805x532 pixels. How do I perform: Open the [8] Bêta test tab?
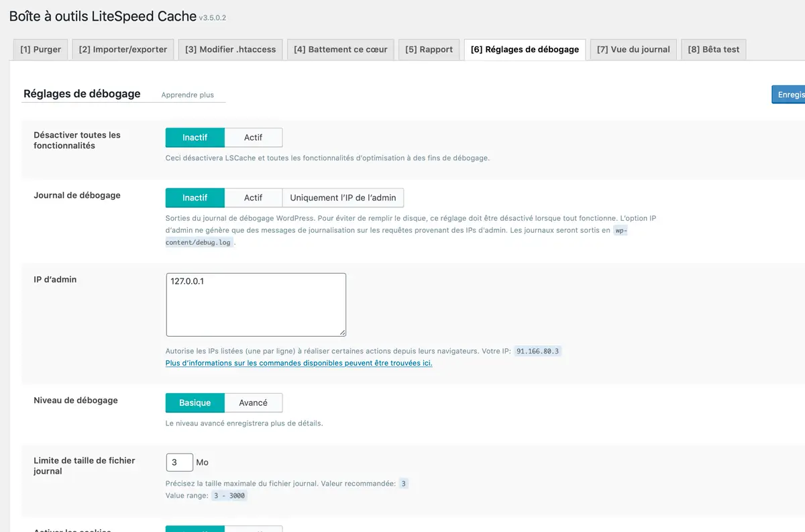tap(714, 50)
